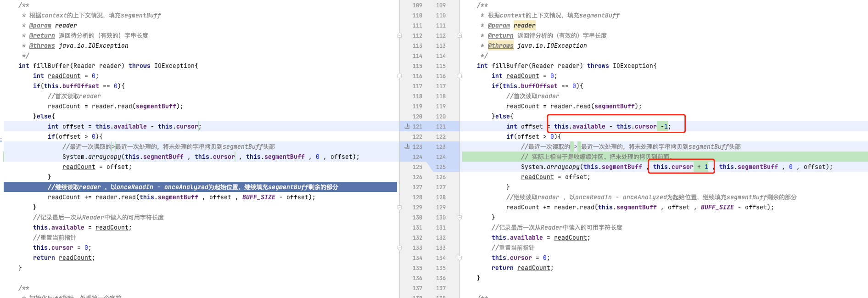Click '}else{' in the left pane
Image resolution: width=868 pixels, height=298 pixels.
pyautogui.click(x=44, y=116)
